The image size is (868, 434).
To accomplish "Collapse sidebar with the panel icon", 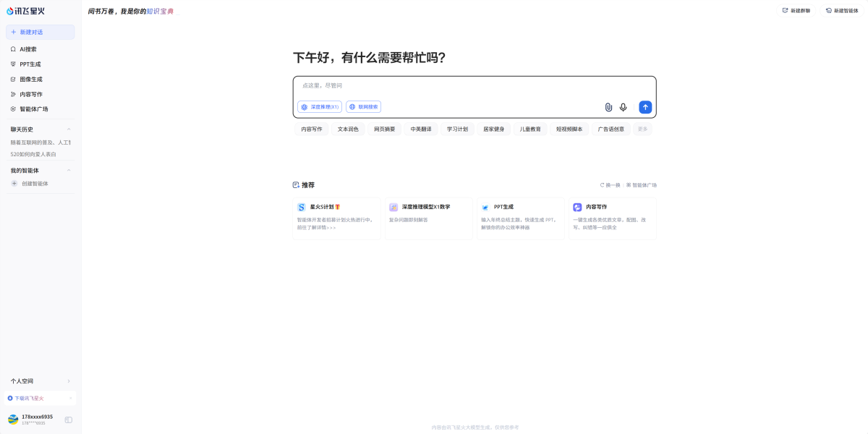I will (x=69, y=420).
